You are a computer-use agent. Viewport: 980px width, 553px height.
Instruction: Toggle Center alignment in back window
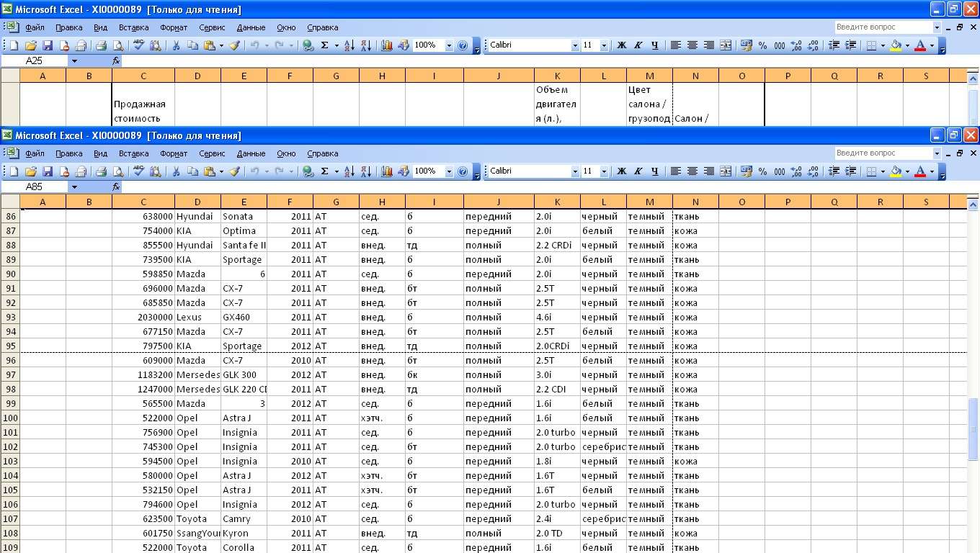coord(692,45)
